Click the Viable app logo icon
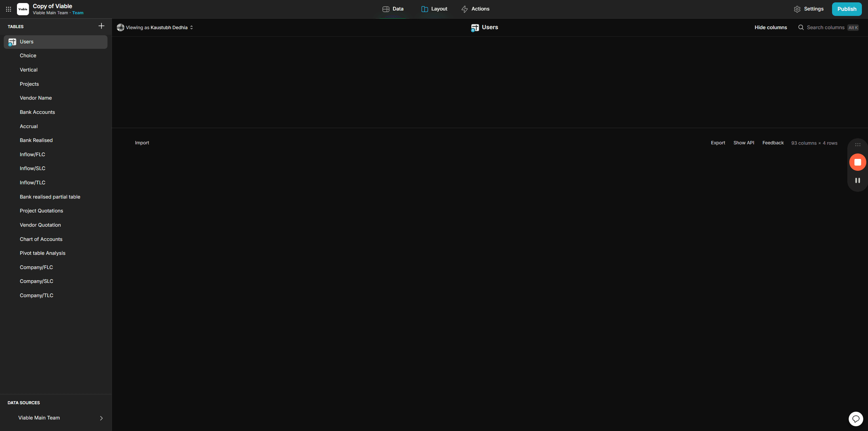 [x=23, y=9]
